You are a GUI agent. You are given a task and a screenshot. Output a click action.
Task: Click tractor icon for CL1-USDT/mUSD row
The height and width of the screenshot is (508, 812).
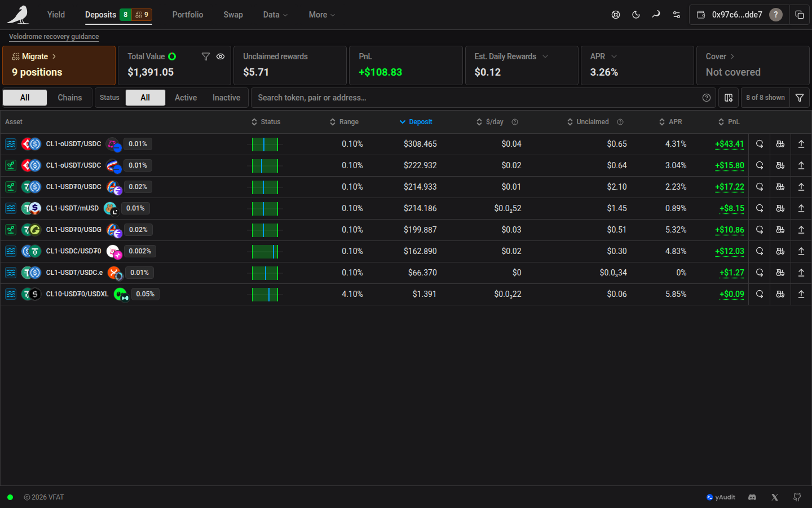[x=780, y=208]
